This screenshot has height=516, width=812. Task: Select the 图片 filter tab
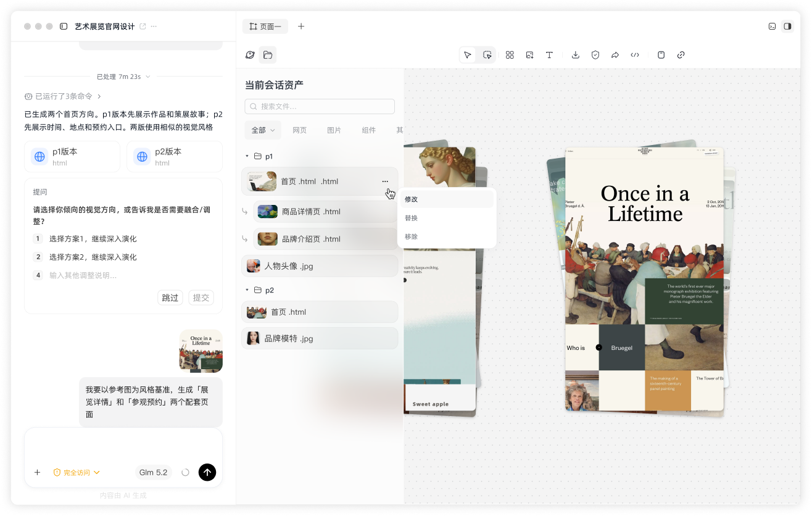tap(334, 130)
